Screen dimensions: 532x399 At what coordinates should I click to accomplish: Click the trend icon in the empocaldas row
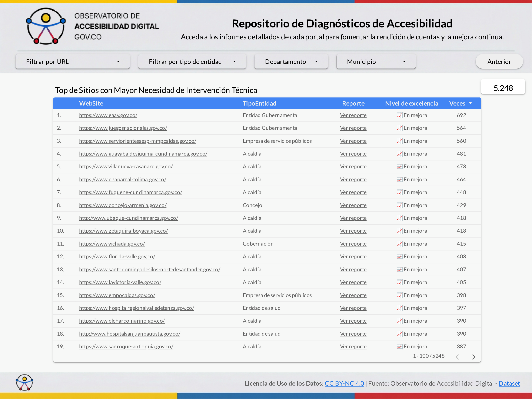click(x=399, y=295)
